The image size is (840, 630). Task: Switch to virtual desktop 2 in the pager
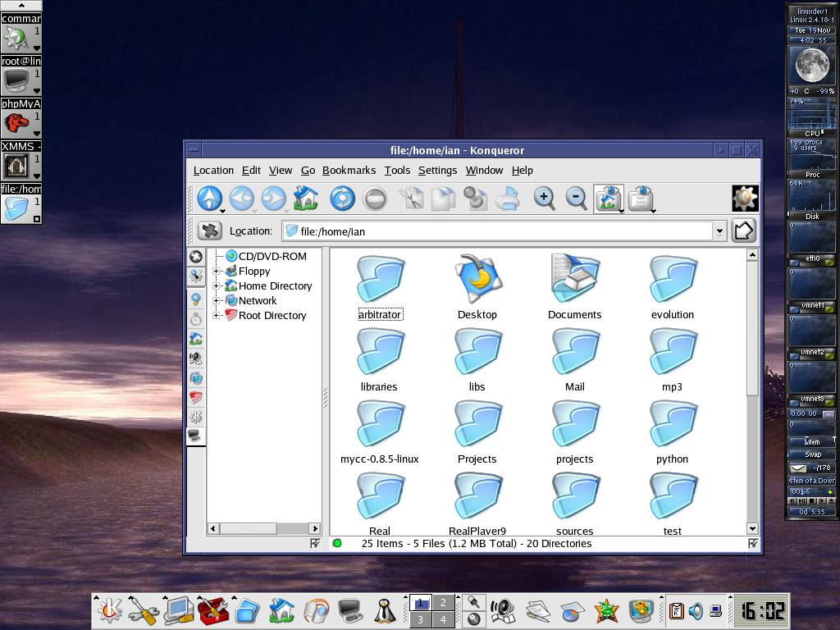443,603
